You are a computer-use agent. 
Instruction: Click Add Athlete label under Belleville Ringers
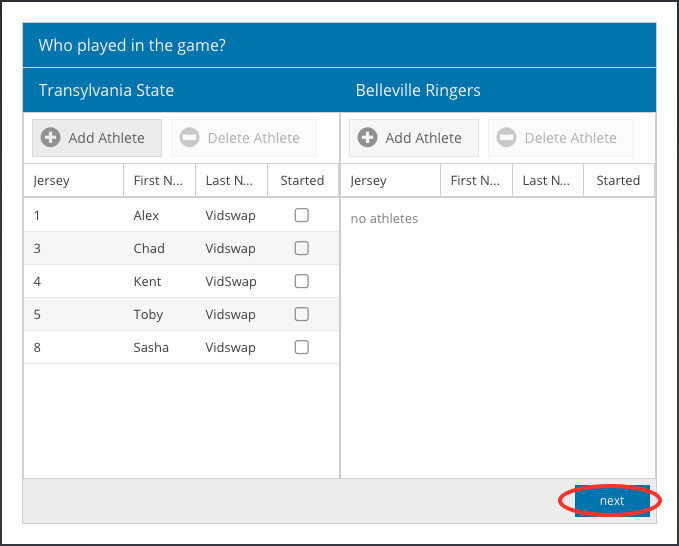click(x=424, y=138)
